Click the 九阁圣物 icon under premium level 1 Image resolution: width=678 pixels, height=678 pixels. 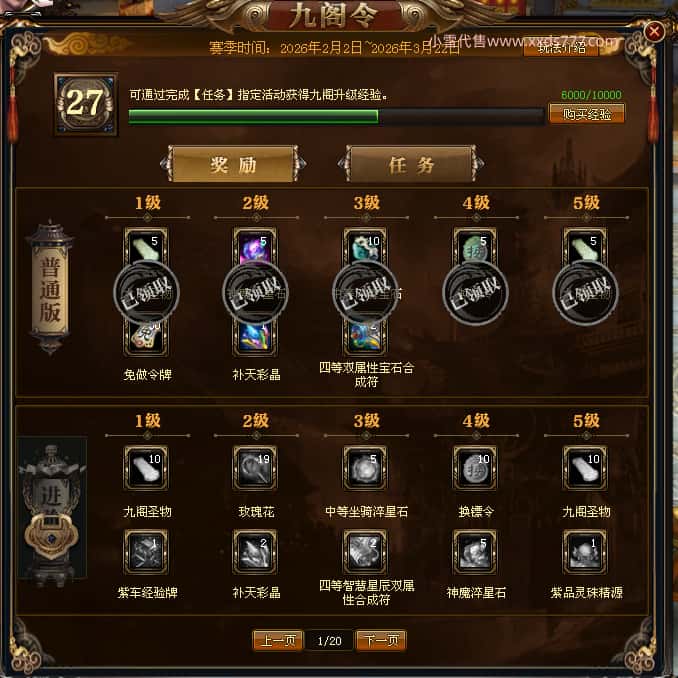tap(146, 468)
